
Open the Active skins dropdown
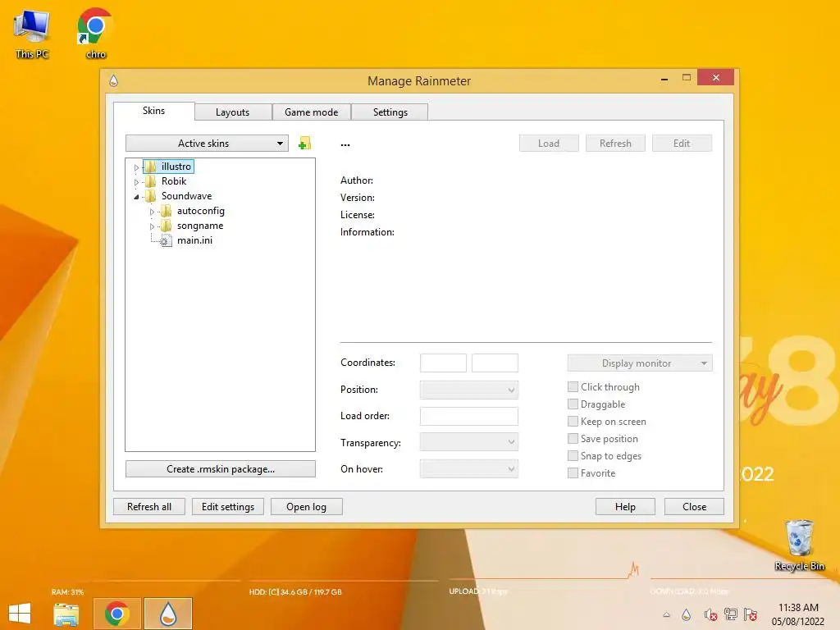coord(207,143)
